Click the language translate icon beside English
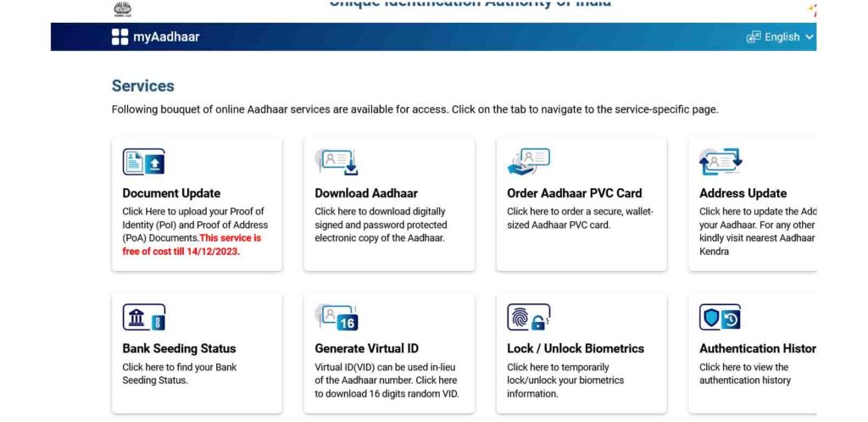The image size is (868, 422). click(x=754, y=37)
